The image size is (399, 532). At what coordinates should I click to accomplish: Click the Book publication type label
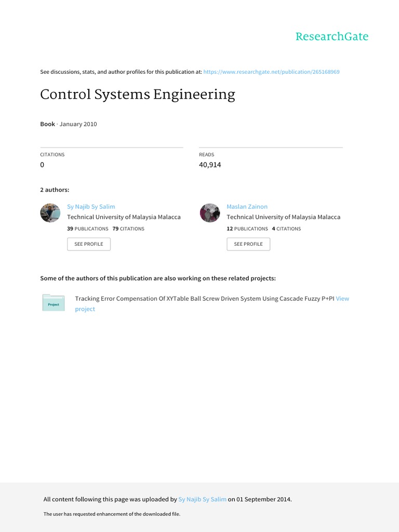(47, 124)
